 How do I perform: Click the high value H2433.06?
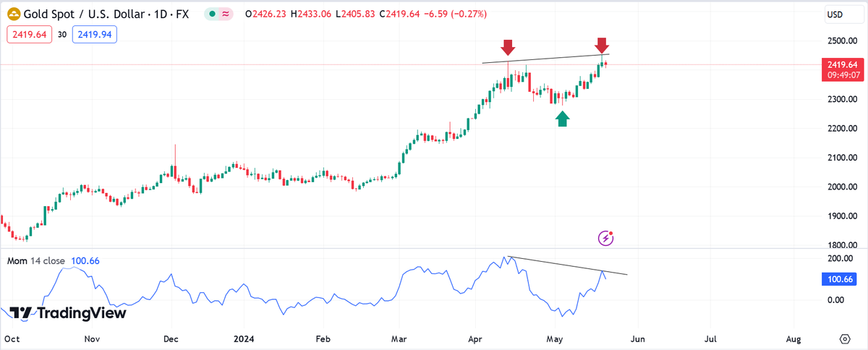[312, 14]
